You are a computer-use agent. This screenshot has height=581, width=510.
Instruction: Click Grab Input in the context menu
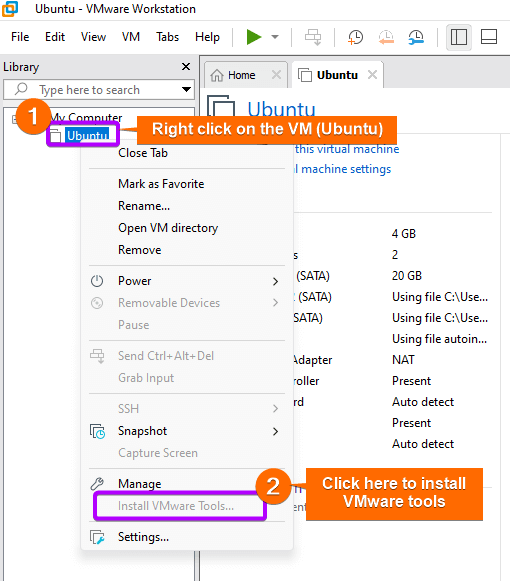[146, 378]
